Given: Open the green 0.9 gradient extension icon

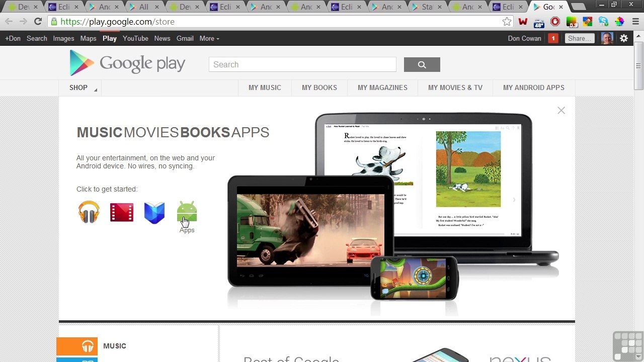Looking at the screenshot, I should (x=572, y=22).
